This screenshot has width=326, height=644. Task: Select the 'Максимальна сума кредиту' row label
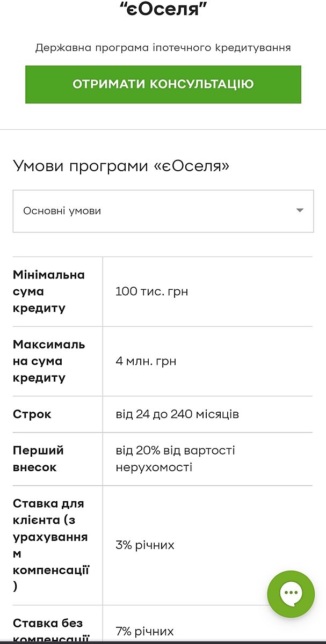[49, 361]
